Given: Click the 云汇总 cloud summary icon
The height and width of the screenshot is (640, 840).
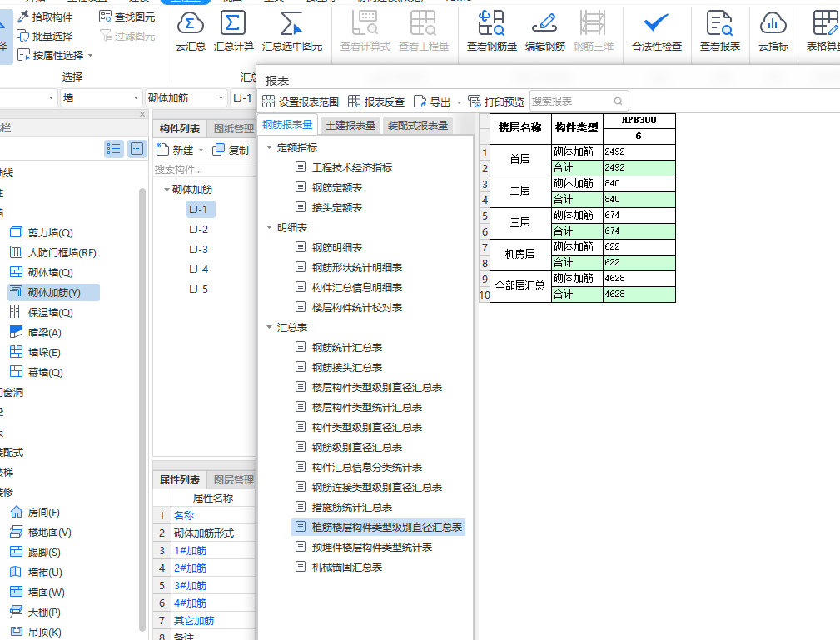Looking at the screenshot, I should click(x=190, y=31).
